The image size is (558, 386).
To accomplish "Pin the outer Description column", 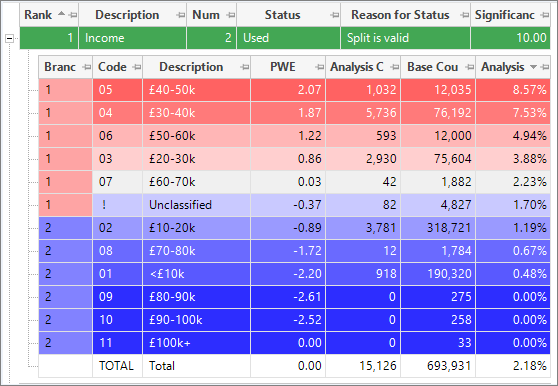I will coord(181,15).
